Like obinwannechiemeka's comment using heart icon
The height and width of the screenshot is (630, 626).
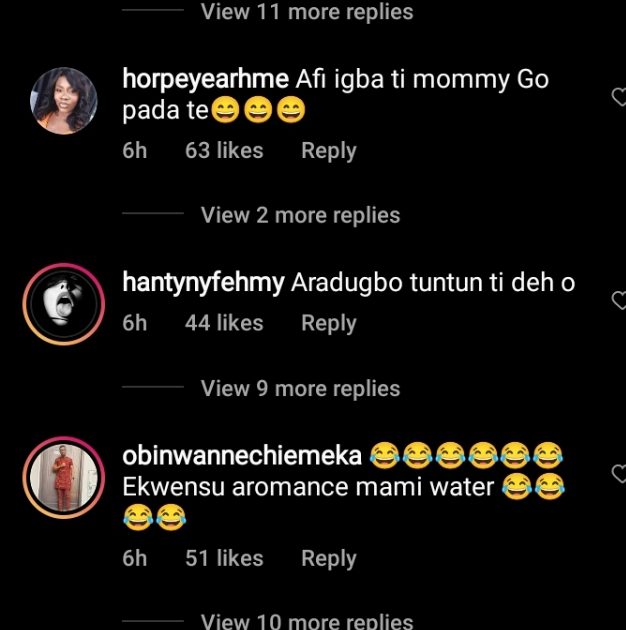[619, 472]
